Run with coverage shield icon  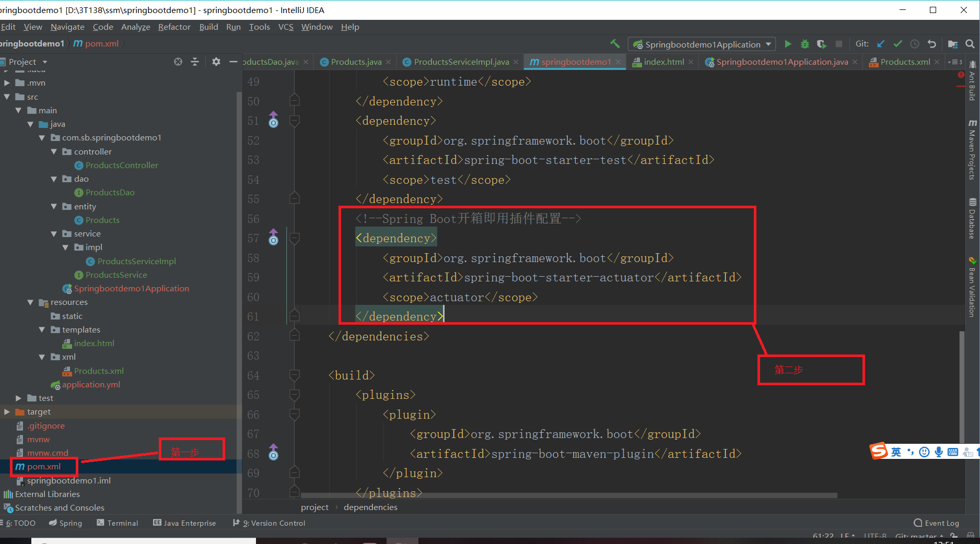click(822, 44)
